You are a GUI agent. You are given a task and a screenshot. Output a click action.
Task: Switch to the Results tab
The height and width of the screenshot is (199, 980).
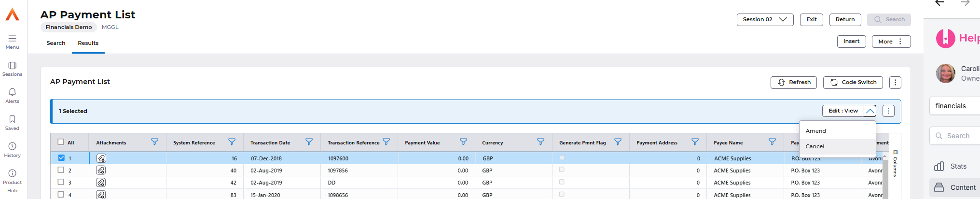coord(88,43)
